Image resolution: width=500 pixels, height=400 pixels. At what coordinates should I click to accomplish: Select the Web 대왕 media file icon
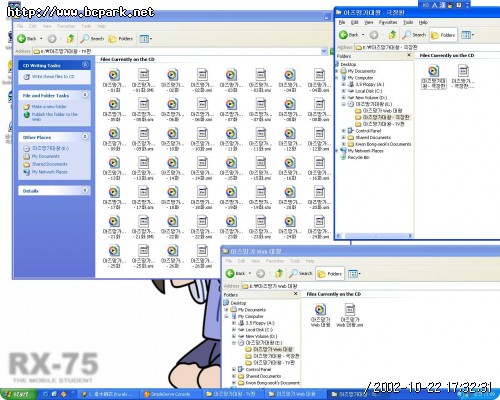tap(320, 309)
